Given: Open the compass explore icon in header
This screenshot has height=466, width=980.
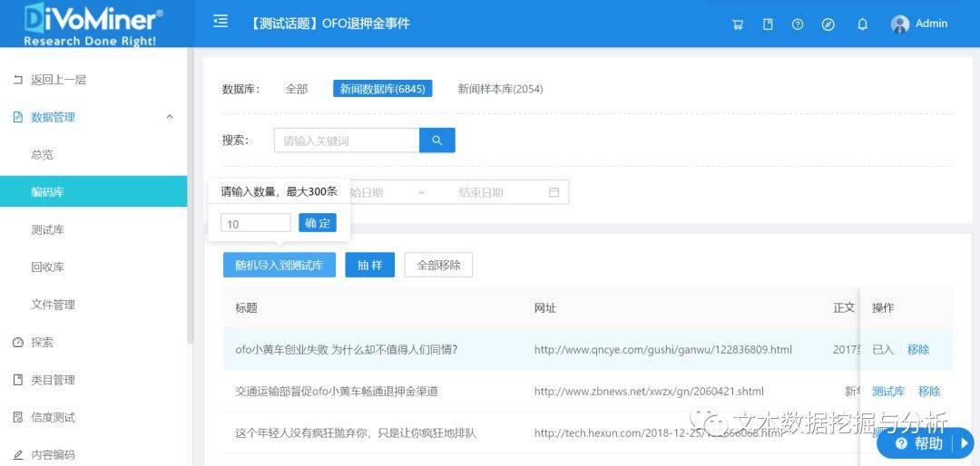Looking at the screenshot, I should point(828,24).
